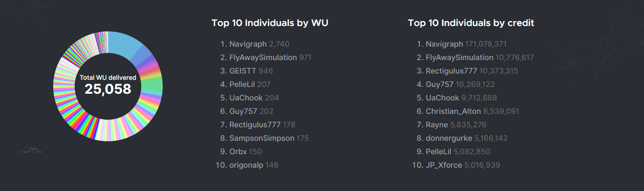644x191 pixels.
Task: Open Navigraph in the by WU list
Action: pos(248,44)
